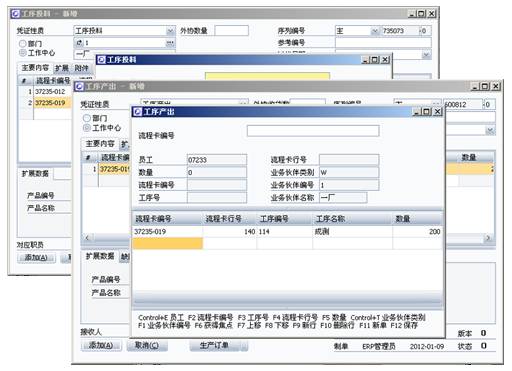The width and height of the screenshot is (512, 371).
Task: Click the orange empty cell under 37235-019 in the 工序产出 dialog
Action: tap(167, 243)
